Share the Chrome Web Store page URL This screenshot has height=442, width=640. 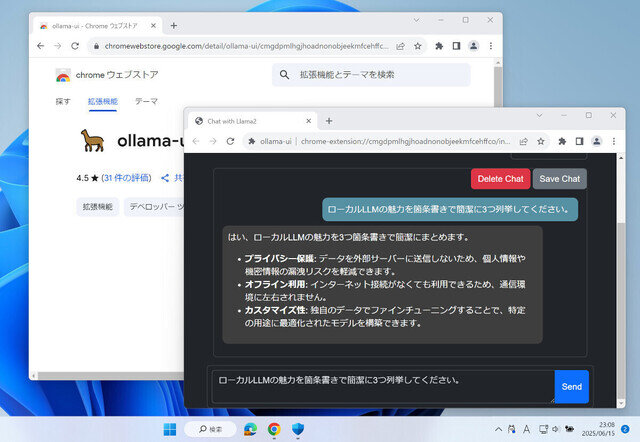400,46
